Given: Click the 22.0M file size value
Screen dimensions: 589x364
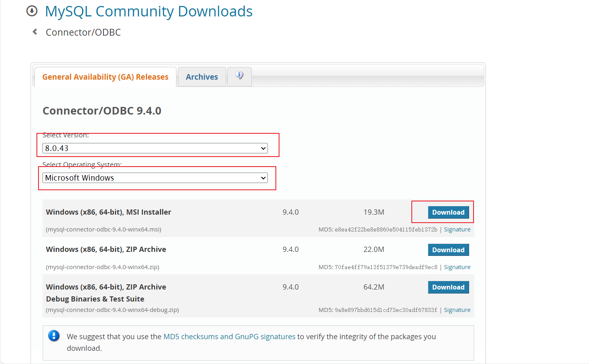Looking at the screenshot, I should (374, 249).
